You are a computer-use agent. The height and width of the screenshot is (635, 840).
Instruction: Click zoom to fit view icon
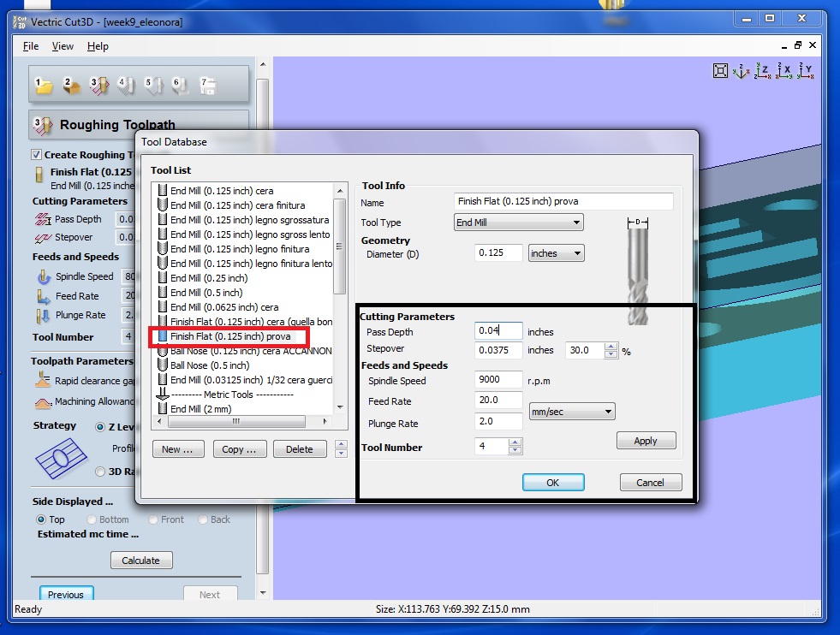click(x=720, y=71)
